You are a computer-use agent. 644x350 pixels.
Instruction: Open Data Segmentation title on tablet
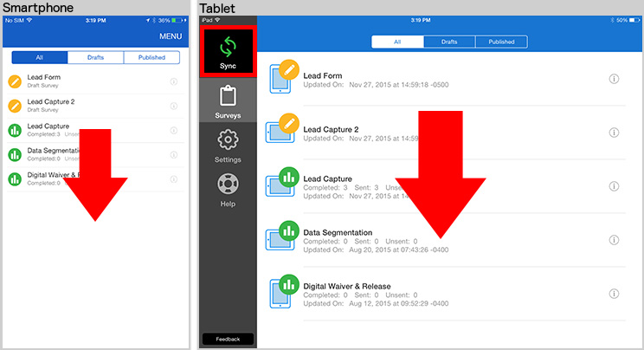(338, 232)
